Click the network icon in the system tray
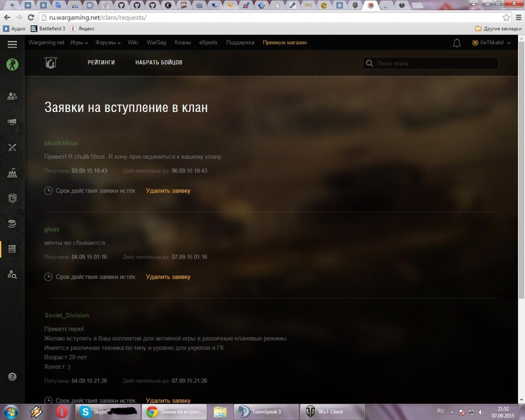Image resolution: width=525 pixels, height=420 pixels. tap(472, 412)
